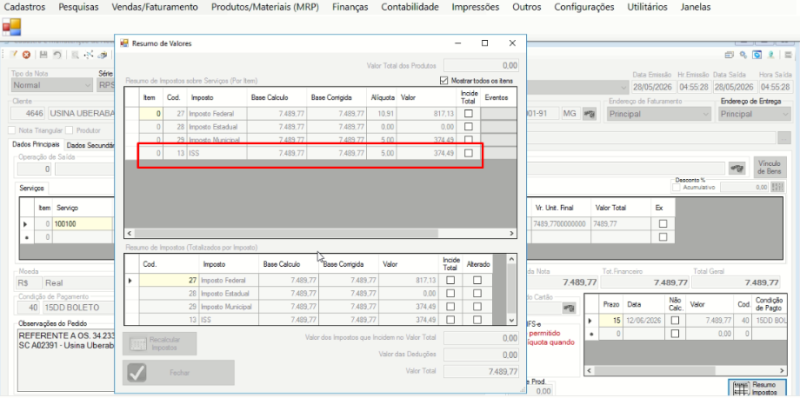Screen dimensions: 800x398
Task: Click right arrow of item taxes horizontal scrollbar
Action: (512, 233)
